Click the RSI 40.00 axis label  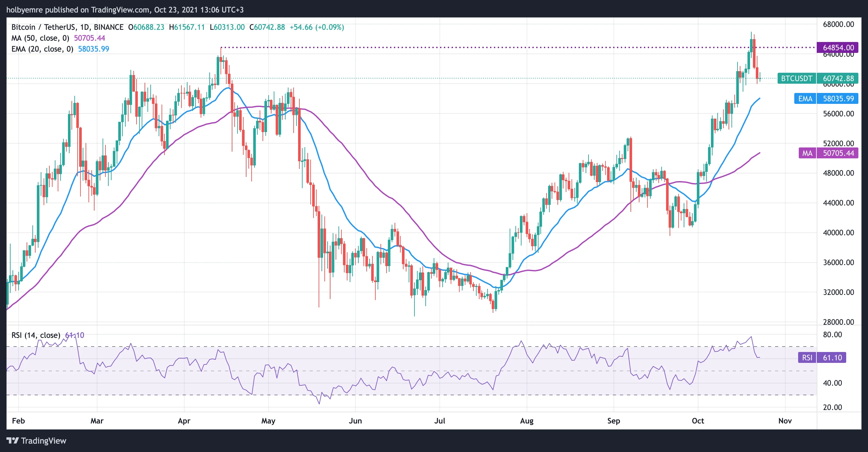(x=832, y=383)
